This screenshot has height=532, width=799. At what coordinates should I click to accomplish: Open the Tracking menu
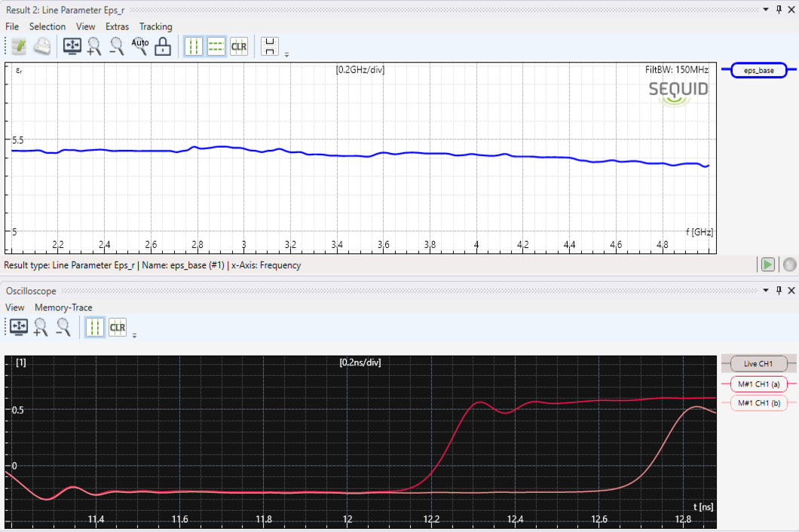[x=155, y=26]
